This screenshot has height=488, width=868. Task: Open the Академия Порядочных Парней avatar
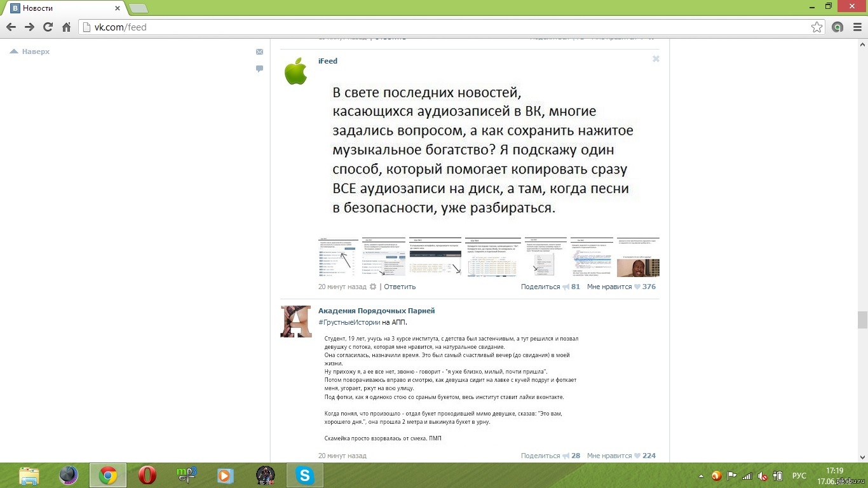[x=295, y=321]
